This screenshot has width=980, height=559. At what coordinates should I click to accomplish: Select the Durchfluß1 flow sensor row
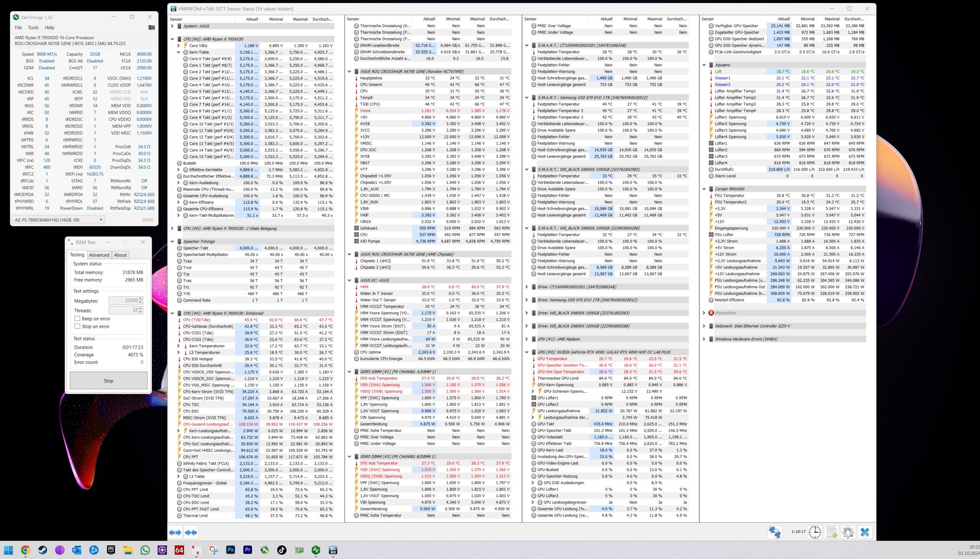[787, 170]
